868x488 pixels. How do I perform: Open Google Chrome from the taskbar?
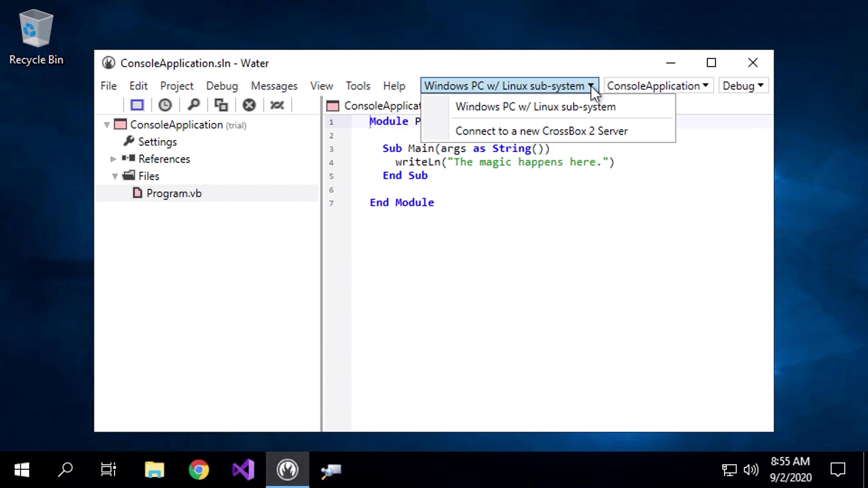(198, 470)
